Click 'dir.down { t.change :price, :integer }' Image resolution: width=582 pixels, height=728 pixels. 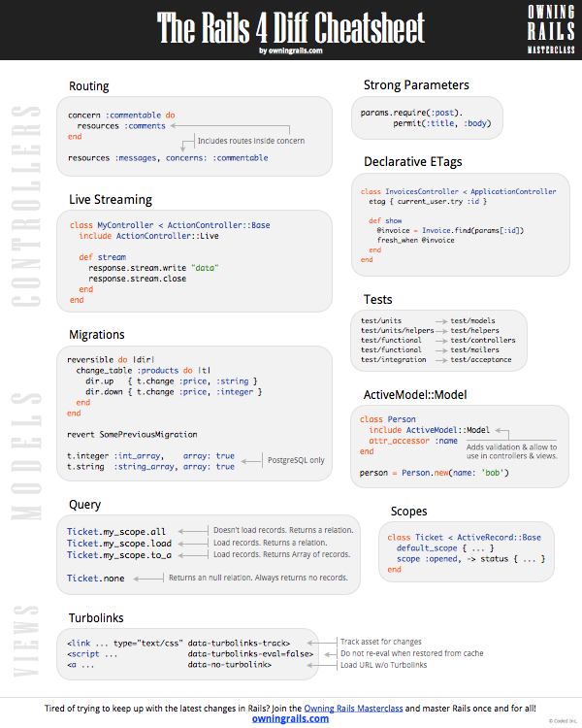(174, 392)
